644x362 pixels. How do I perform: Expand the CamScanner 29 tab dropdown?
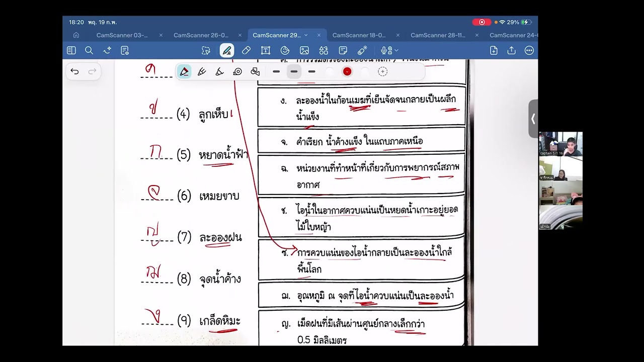[x=306, y=35]
